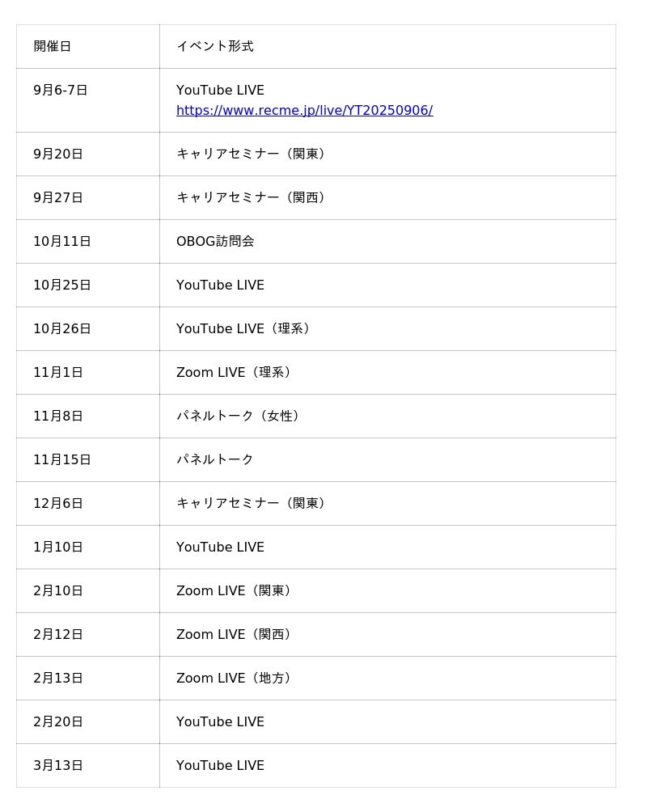647x812 pixels.
Task: Click the 3月13日 date cell
Action: pyautogui.click(x=87, y=765)
